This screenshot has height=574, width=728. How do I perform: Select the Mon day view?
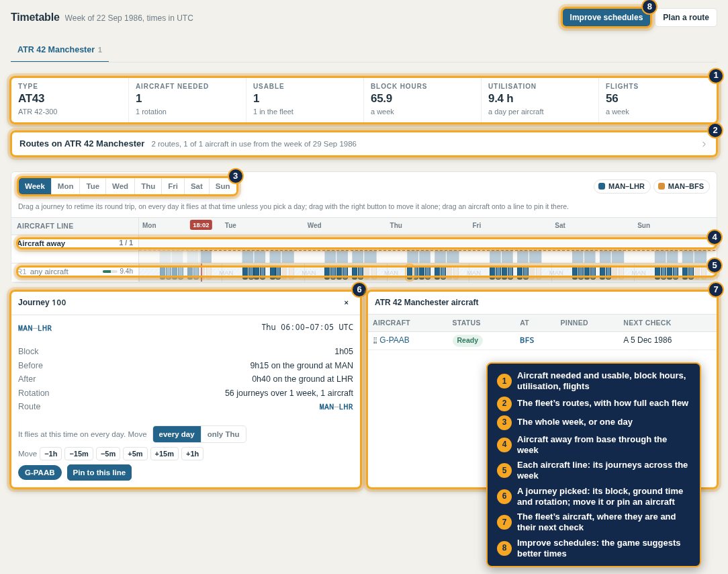(x=65, y=186)
